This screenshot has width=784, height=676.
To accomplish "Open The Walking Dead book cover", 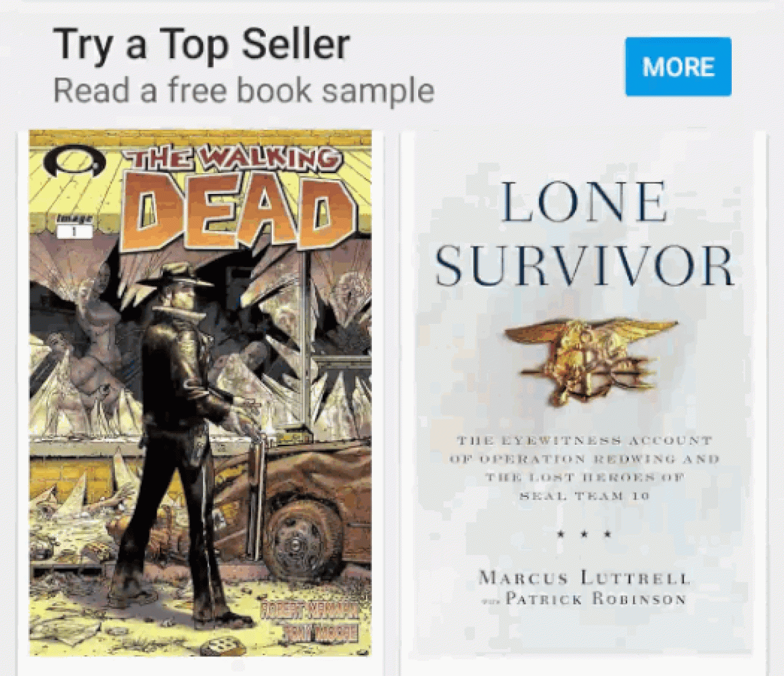I will [201, 394].
